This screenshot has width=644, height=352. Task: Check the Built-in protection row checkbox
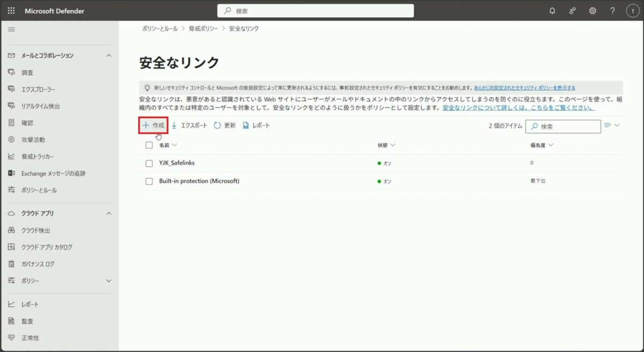point(149,181)
